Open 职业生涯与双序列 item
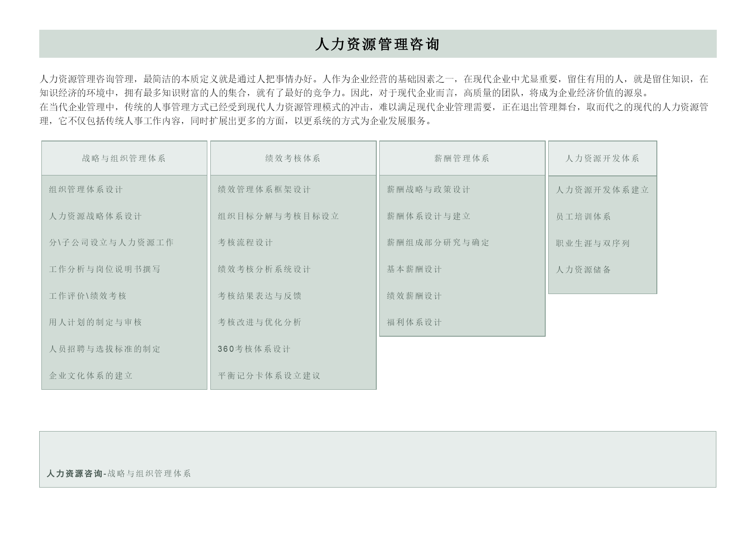This screenshot has width=756, height=535. point(593,244)
